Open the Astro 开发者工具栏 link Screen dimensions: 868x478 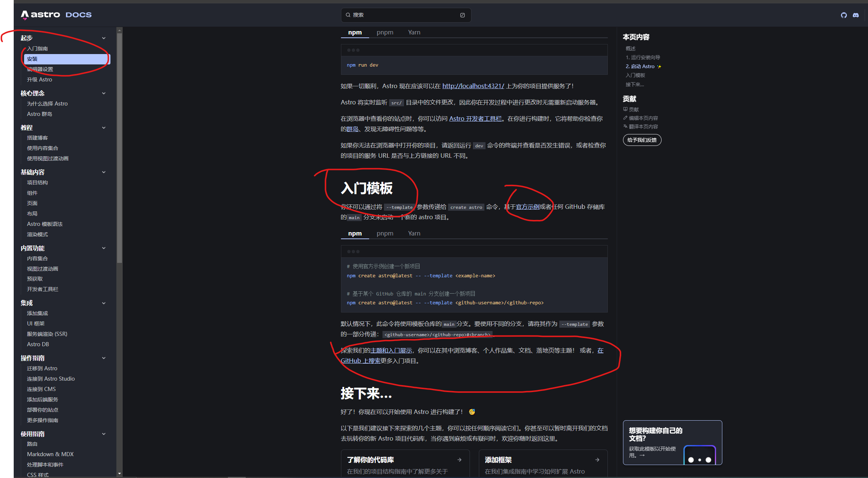pyautogui.click(x=476, y=118)
